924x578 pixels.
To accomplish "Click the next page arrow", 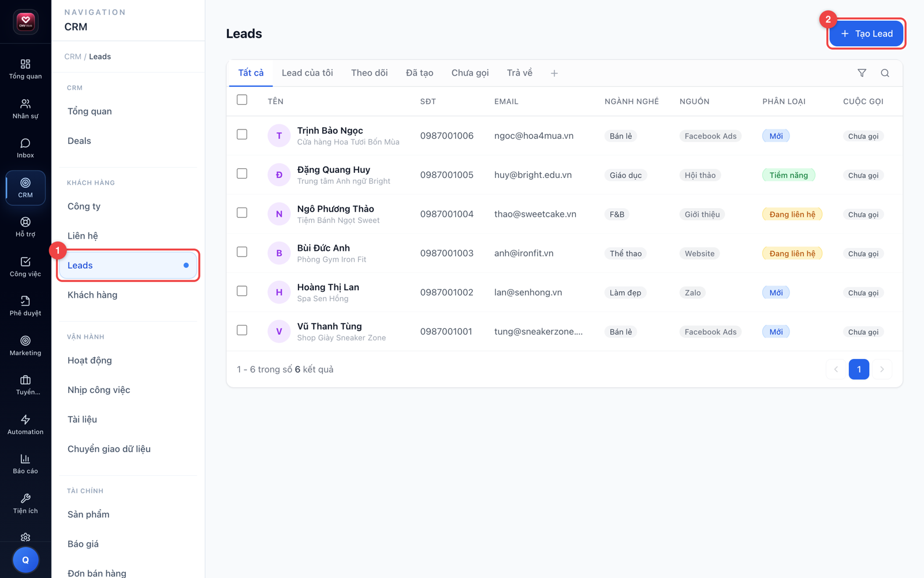I will click(882, 369).
